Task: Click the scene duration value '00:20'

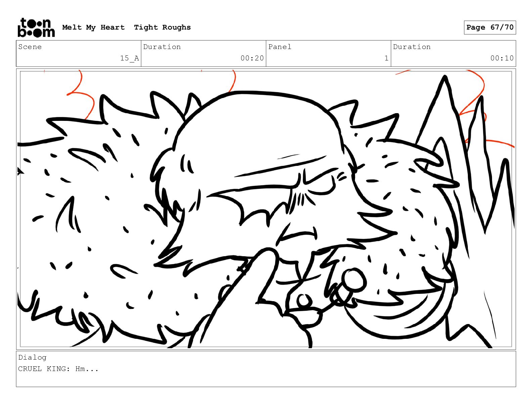Action: (252, 58)
